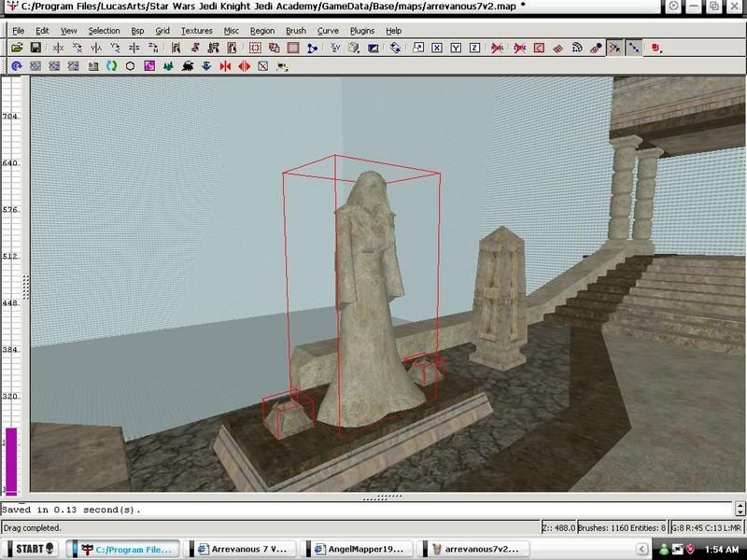The height and width of the screenshot is (560, 747).
Task: Open the Curve menu
Action: click(328, 31)
